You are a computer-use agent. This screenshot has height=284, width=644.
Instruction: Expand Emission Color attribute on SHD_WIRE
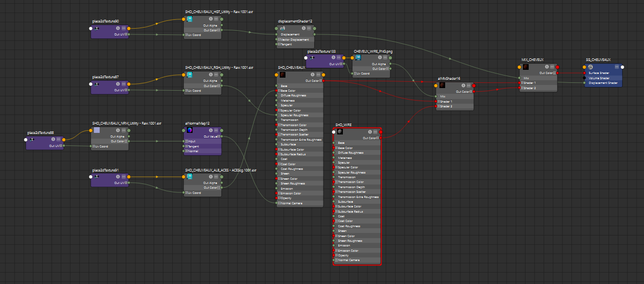[337, 251]
